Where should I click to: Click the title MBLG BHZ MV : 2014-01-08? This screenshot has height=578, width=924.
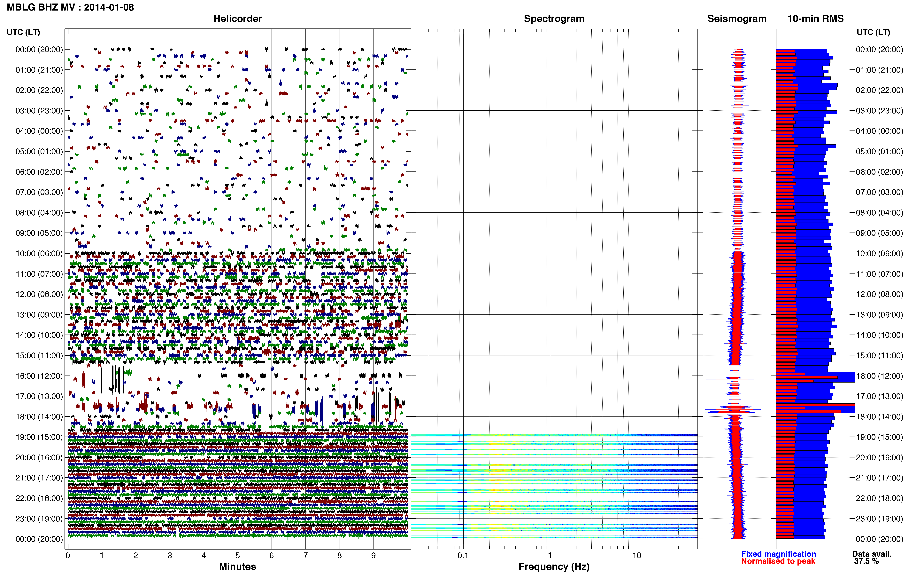tap(70, 7)
